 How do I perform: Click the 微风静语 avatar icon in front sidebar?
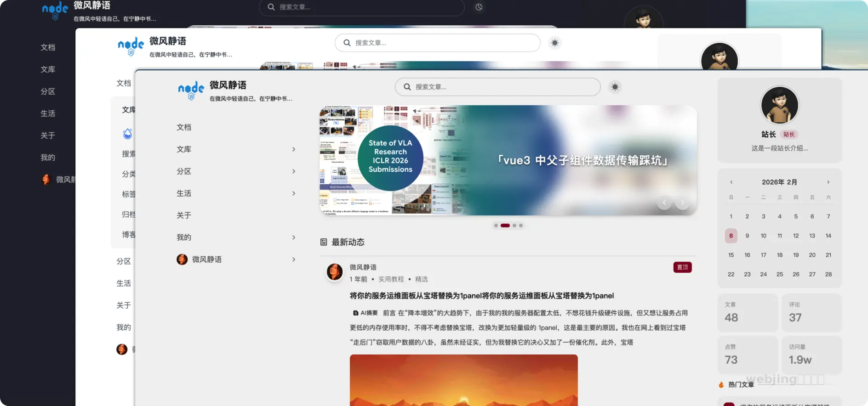click(182, 259)
